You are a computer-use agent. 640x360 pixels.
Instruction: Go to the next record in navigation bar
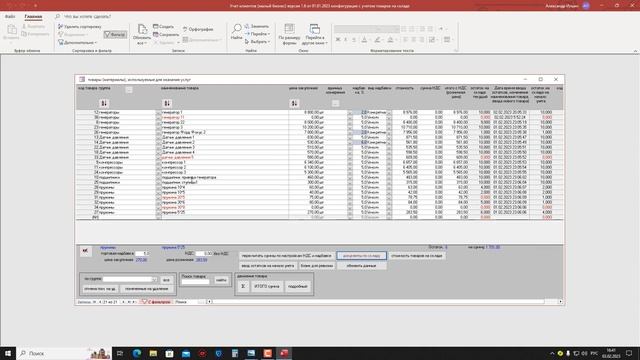[x=124, y=302]
